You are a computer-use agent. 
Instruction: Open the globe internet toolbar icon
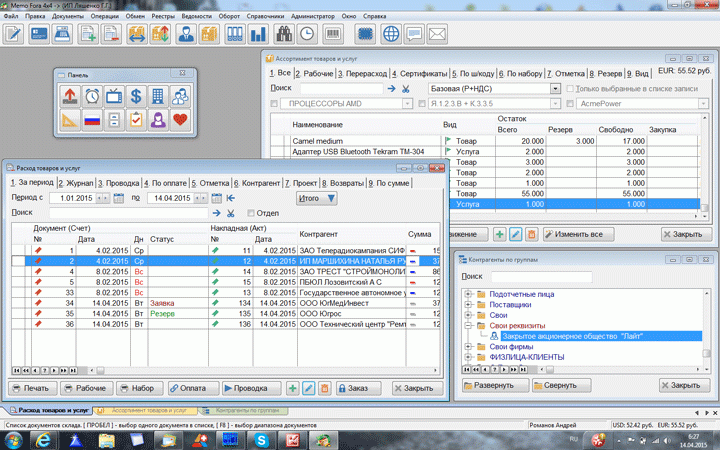391,34
